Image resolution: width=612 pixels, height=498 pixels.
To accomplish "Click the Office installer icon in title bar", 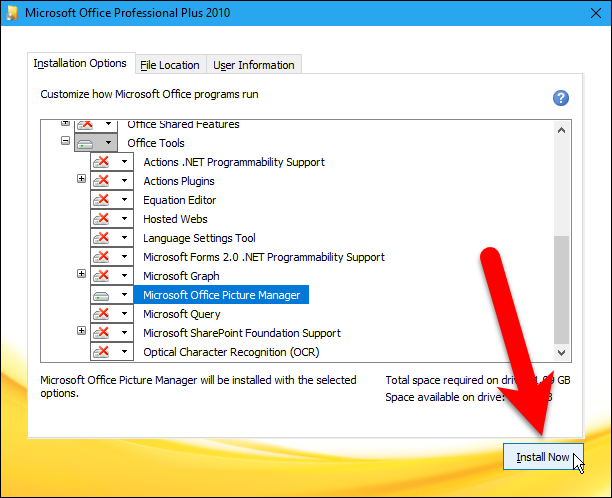I will (11, 12).
